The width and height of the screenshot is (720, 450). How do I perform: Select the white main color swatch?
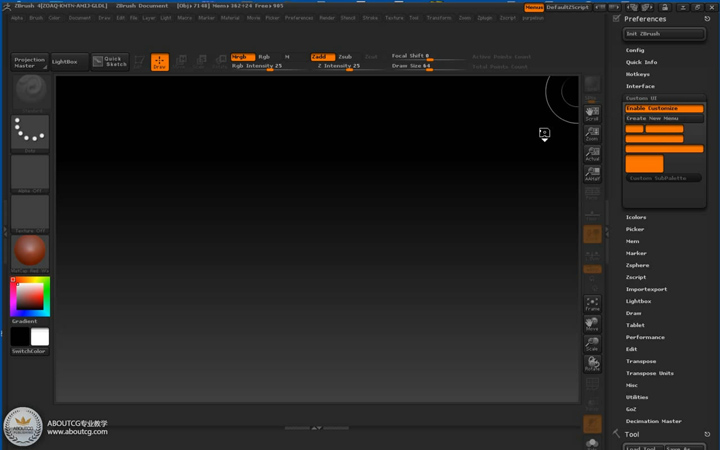coord(40,337)
